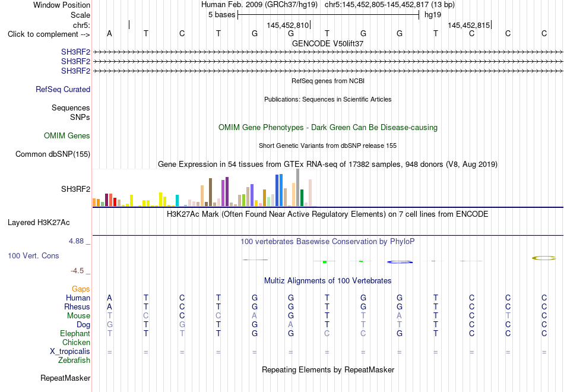Click the Scale label
The width and height of the screenshot is (564, 392).
tap(81, 15)
